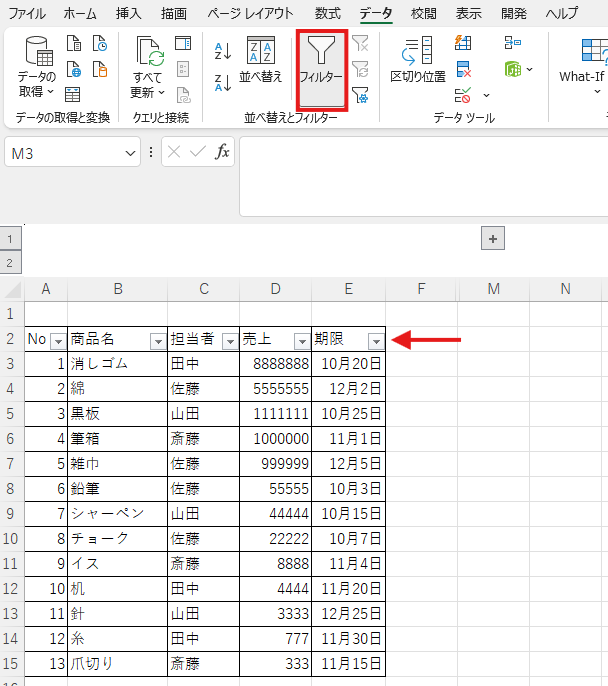Click the Reapply filter icon
Image resolution: width=608 pixels, height=686 pixels.
[360, 69]
